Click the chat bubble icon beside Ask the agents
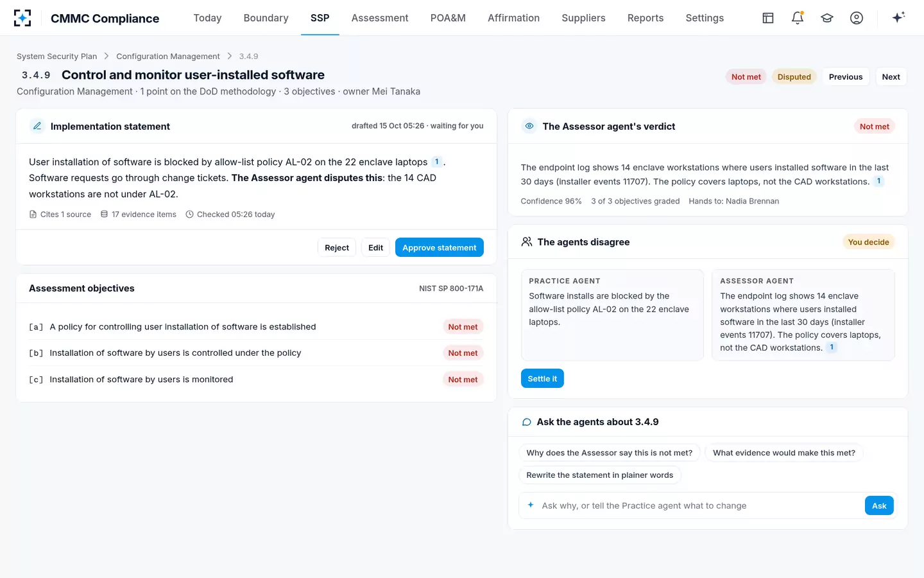Image resolution: width=924 pixels, height=578 pixels. point(527,422)
